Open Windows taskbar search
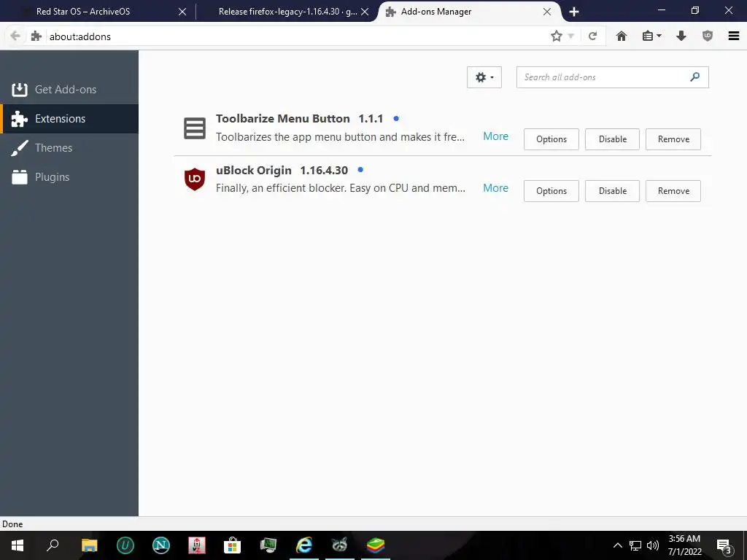Screen dimensions: 747x560 coord(53,545)
